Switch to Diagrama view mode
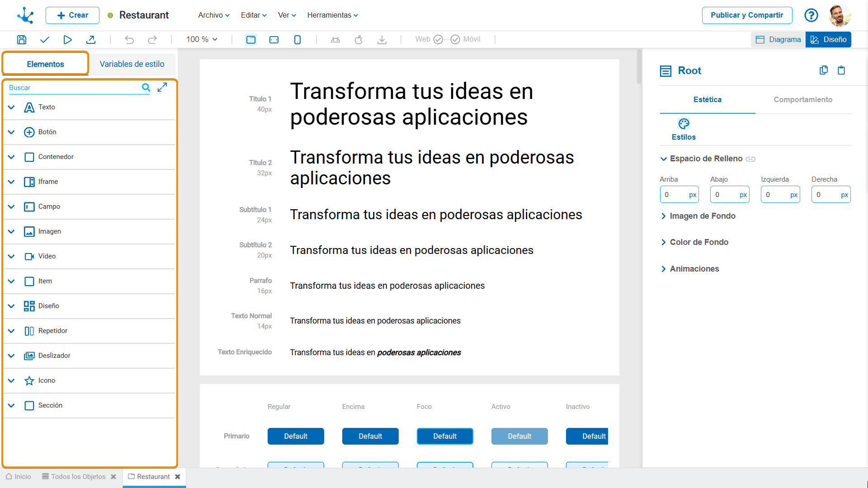868x488 pixels. (x=778, y=39)
